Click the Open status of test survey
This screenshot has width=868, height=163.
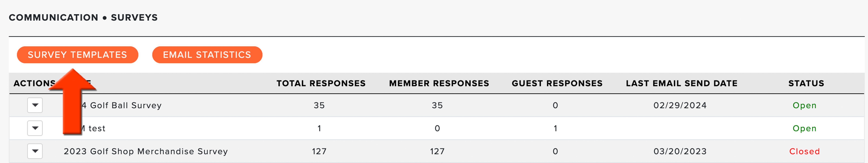(805, 128)
